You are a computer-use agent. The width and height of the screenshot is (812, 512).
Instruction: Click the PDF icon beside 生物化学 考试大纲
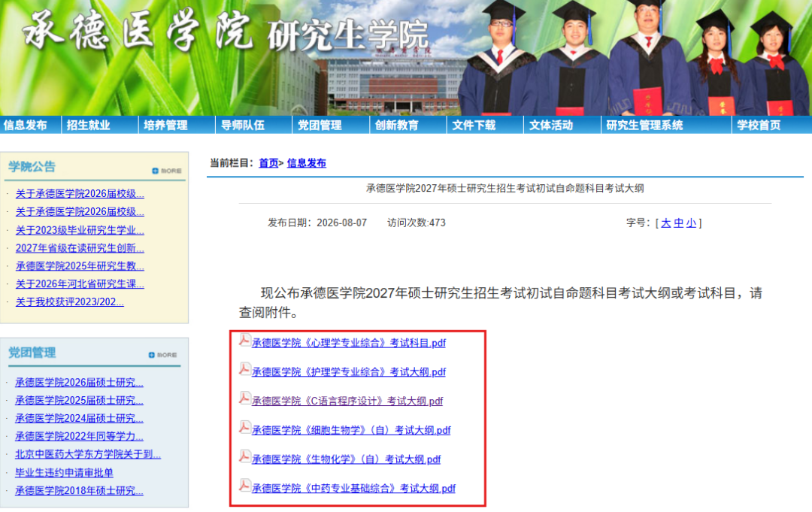point(244,456)
